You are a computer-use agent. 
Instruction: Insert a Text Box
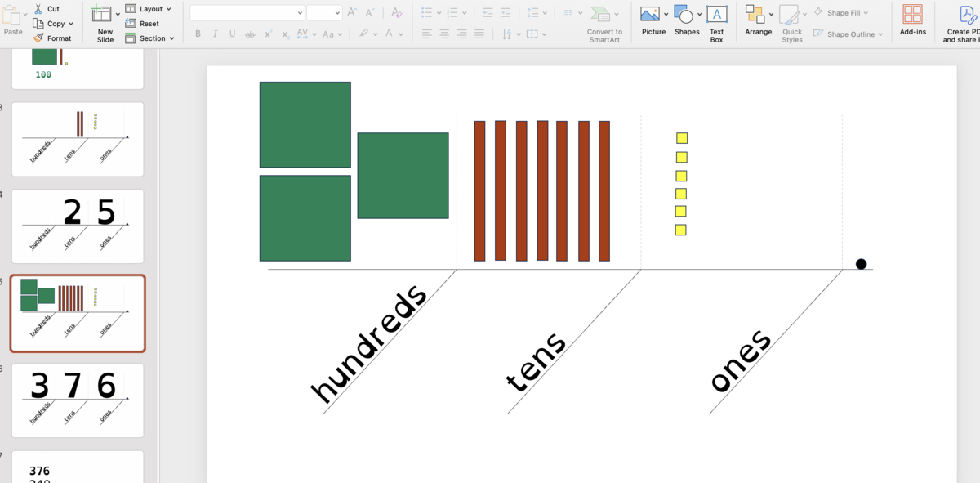click(x=716, y=23)
